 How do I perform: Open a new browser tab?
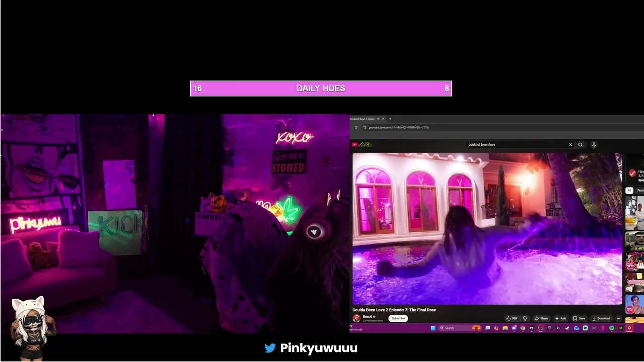[x=390, y=119]
